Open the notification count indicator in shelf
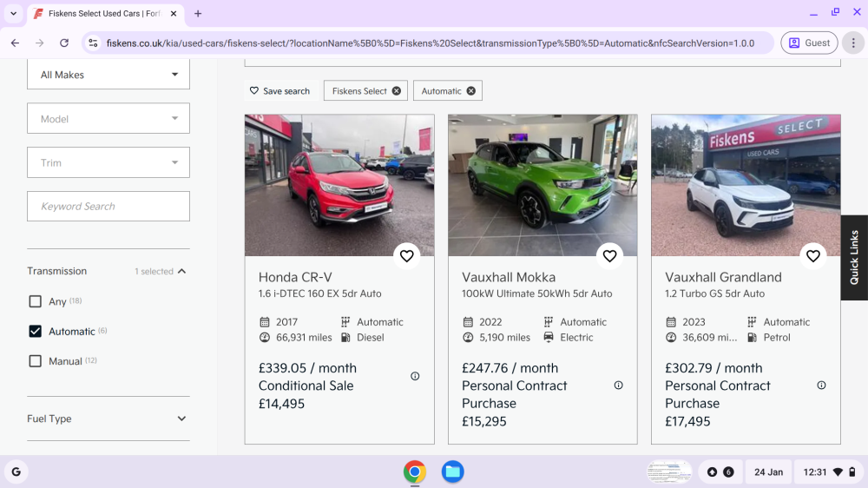 [x=720, y=472]
